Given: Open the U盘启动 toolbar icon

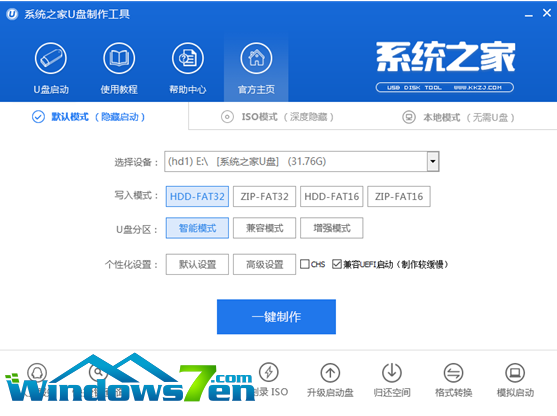Looking at the screenshot, I should click(51, 58).
